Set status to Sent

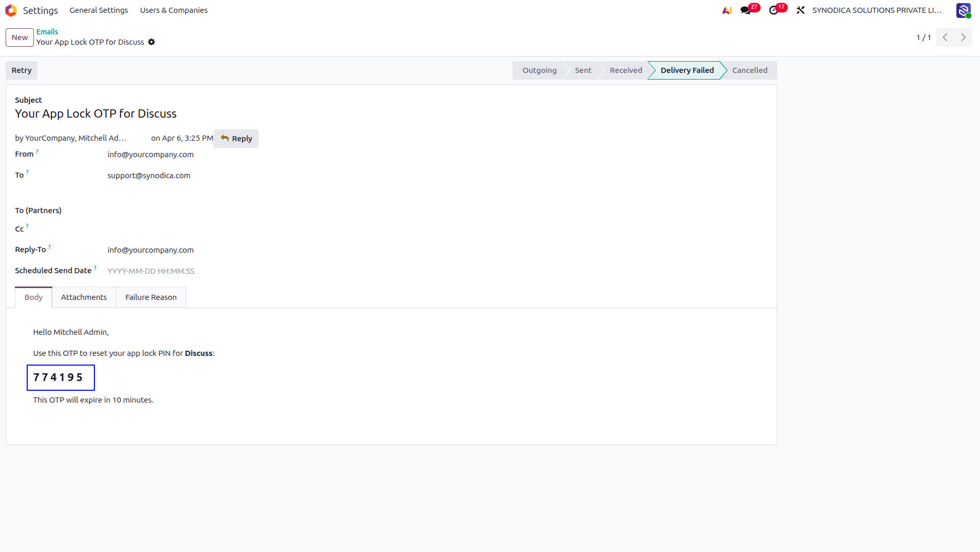click(x=583, y=70)
